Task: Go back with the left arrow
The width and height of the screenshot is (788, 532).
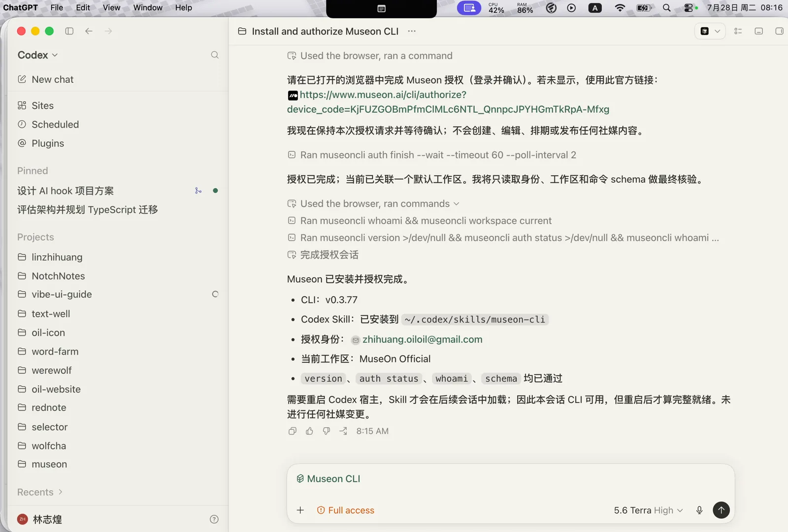Action: [x=89, y=31]
